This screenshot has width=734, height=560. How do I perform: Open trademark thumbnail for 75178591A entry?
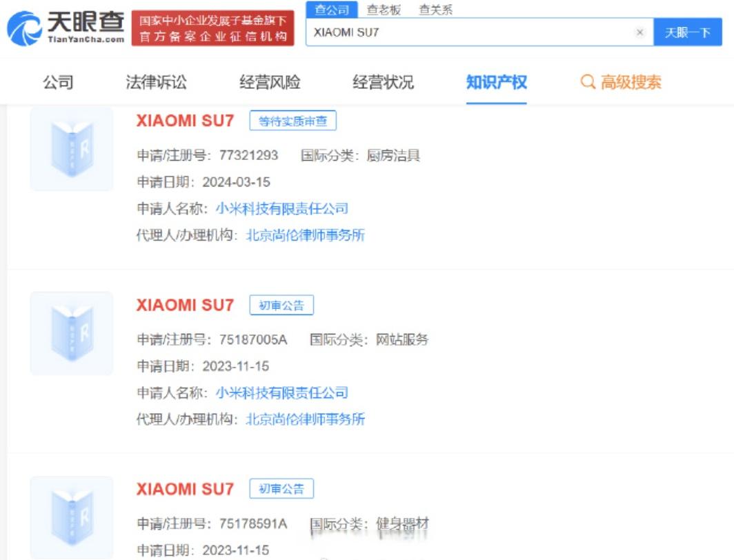72,517
